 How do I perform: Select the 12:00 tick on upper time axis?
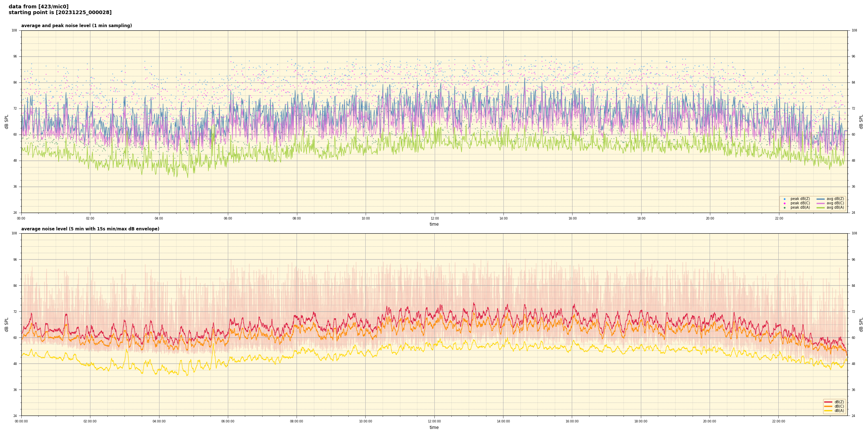tap(435, 218)
